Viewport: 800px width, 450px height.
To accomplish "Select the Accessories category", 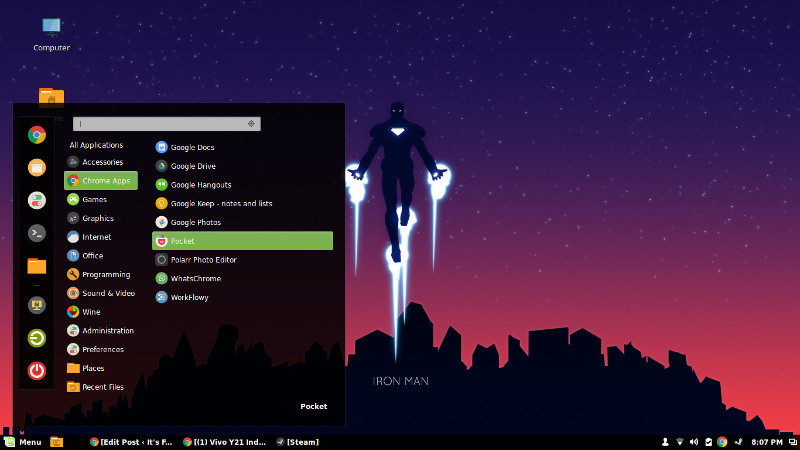I will click(101, 162).
